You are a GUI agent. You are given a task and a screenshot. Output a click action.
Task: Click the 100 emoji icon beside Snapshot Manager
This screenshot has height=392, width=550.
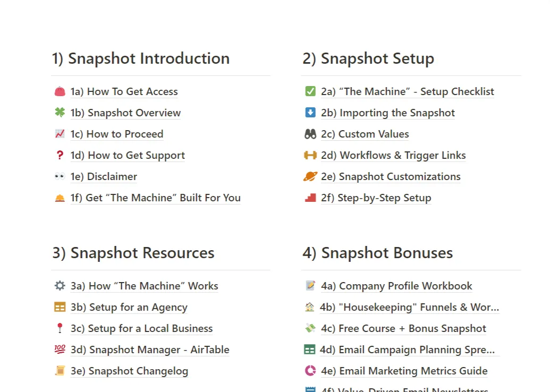(x=60, y=349)
